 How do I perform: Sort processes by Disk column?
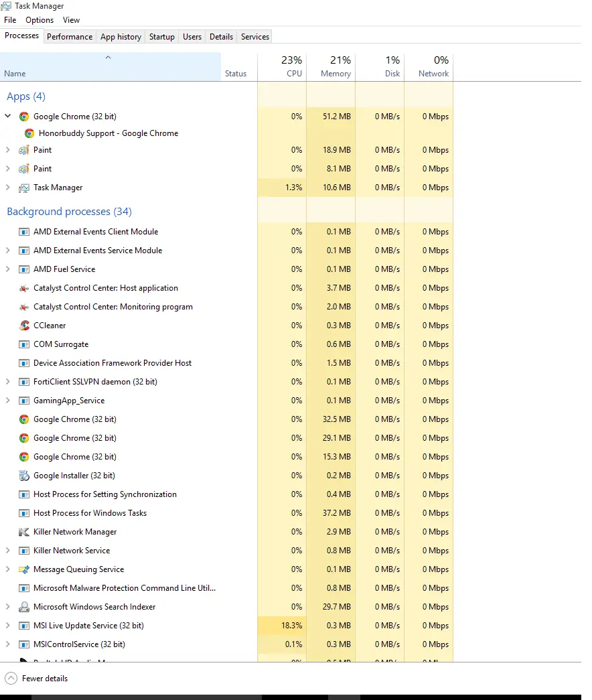point(380,67)
